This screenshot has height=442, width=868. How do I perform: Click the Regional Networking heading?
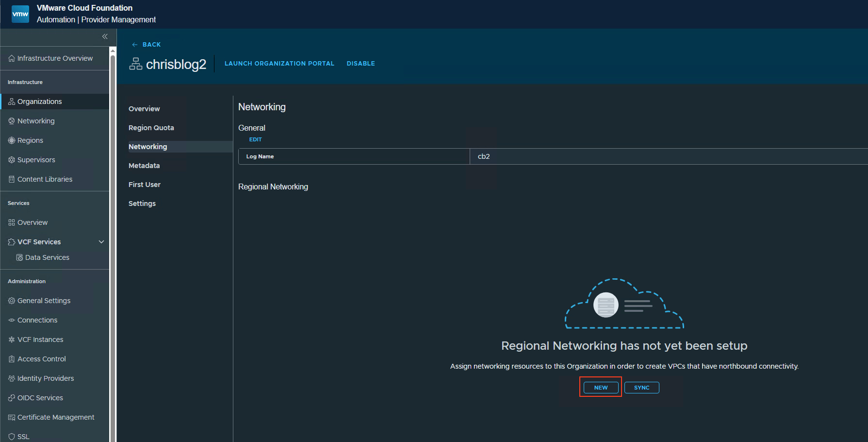(273, 187)
